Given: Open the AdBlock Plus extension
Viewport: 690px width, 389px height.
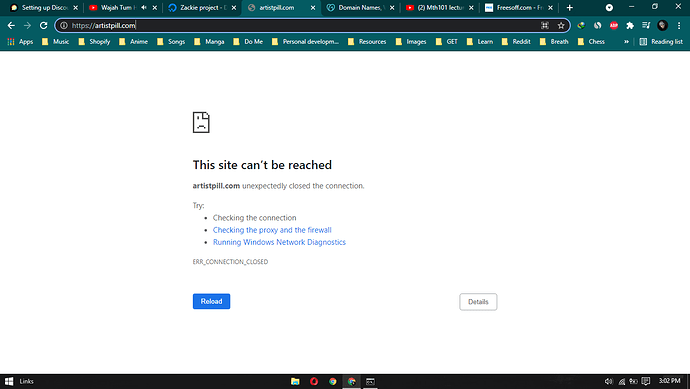Looking at the screenshot, I should tap(614, 26).
